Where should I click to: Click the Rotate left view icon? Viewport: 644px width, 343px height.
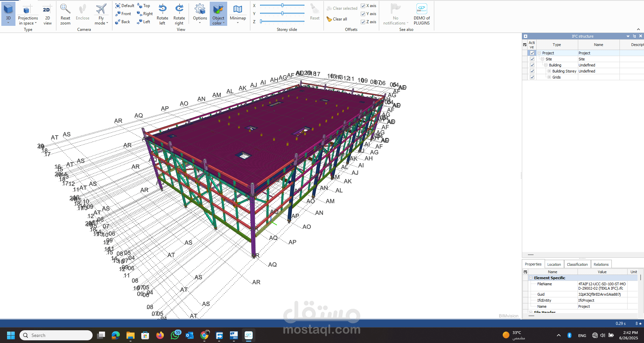pos(162,9)
